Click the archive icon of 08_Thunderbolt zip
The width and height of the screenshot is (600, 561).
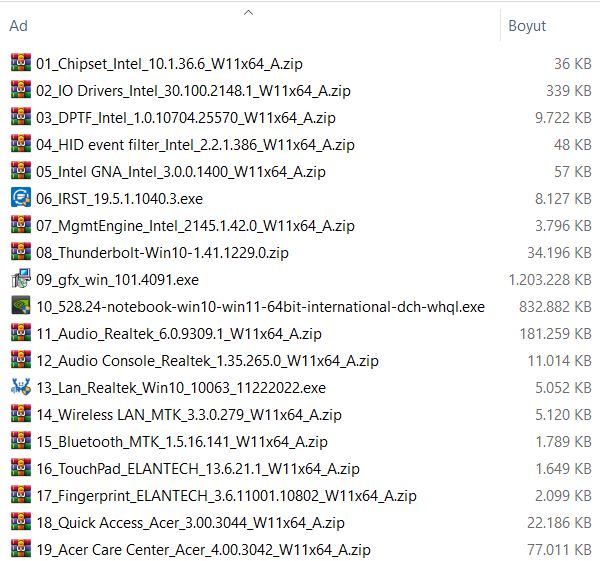[x=21, y=252]
